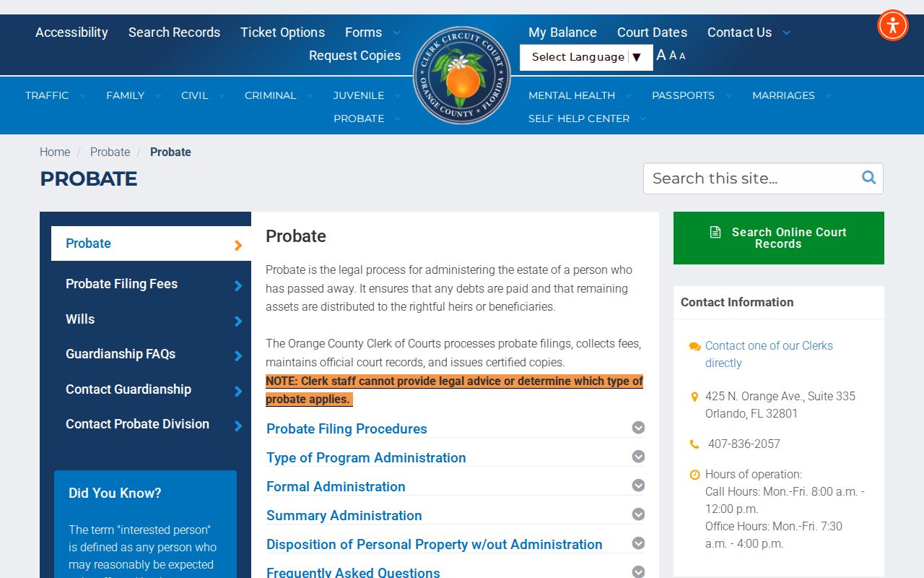Click Search Online Court Records button
Screen dimensions: 924x578
tap(779, 238)
